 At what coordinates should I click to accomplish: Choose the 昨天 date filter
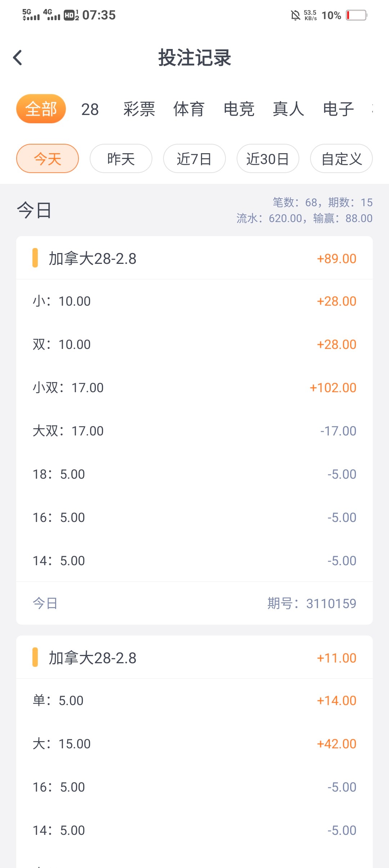[x=121, y=159]
